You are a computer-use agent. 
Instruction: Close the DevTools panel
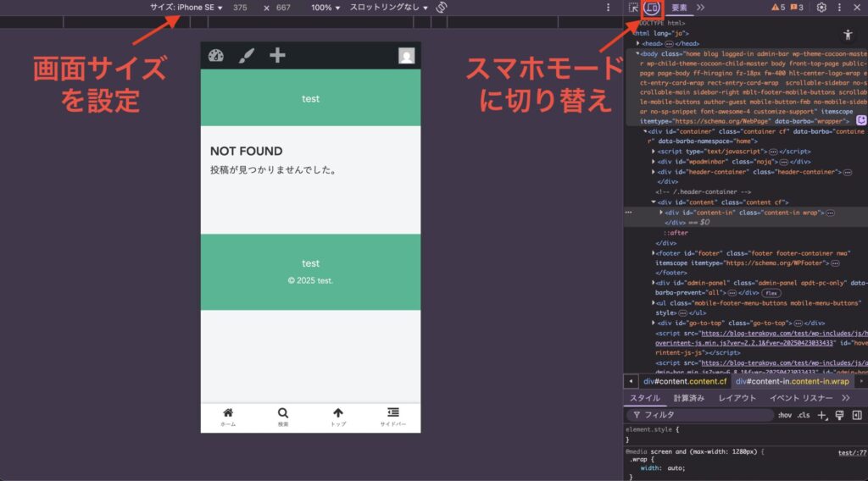click(x=856, y=7)
